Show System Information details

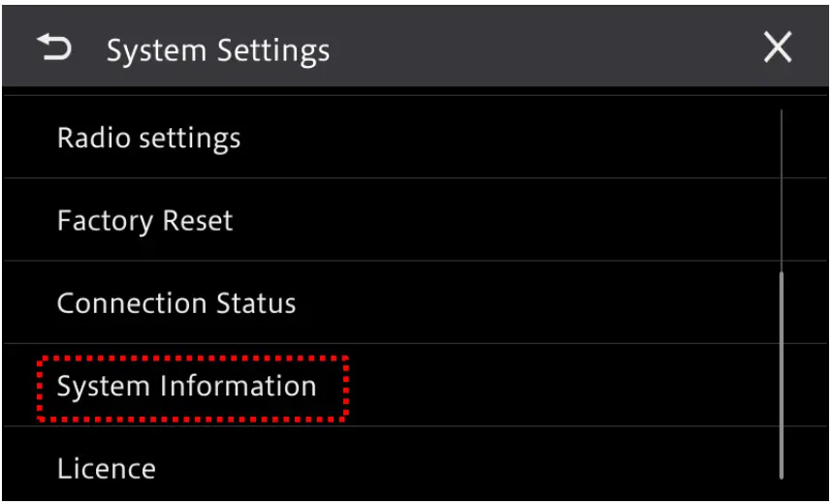coord(187,387)
